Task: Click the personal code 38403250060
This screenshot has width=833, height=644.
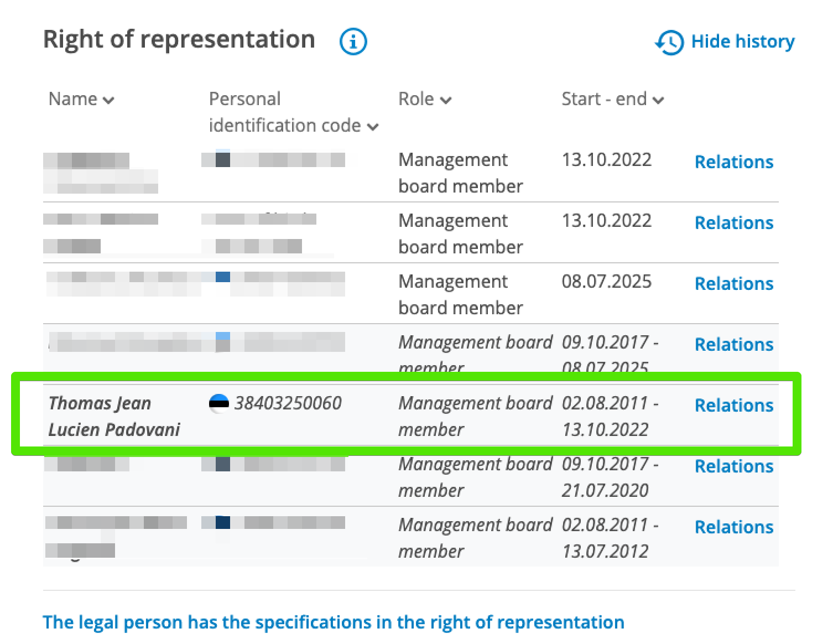Action: tap(288, 403)
